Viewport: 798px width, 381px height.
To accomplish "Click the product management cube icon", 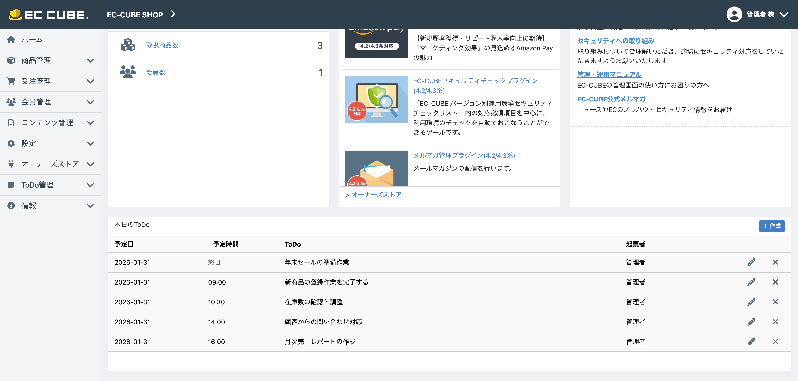I will click(11, 61).
